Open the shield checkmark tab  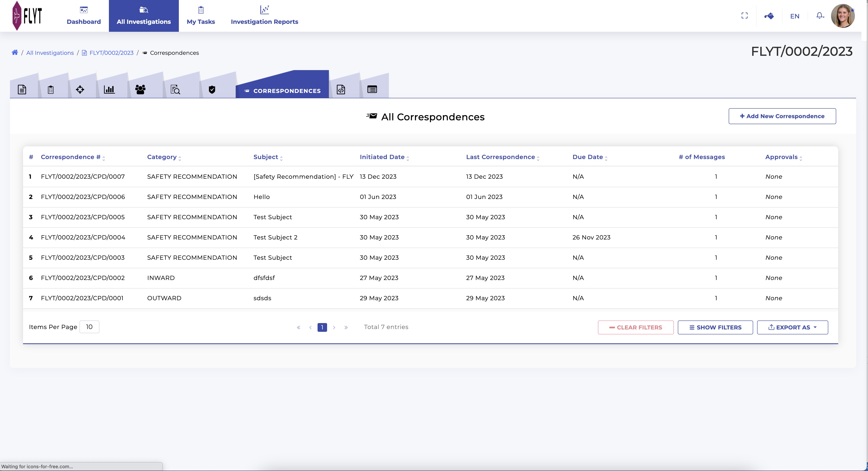[x=212, y=90]
